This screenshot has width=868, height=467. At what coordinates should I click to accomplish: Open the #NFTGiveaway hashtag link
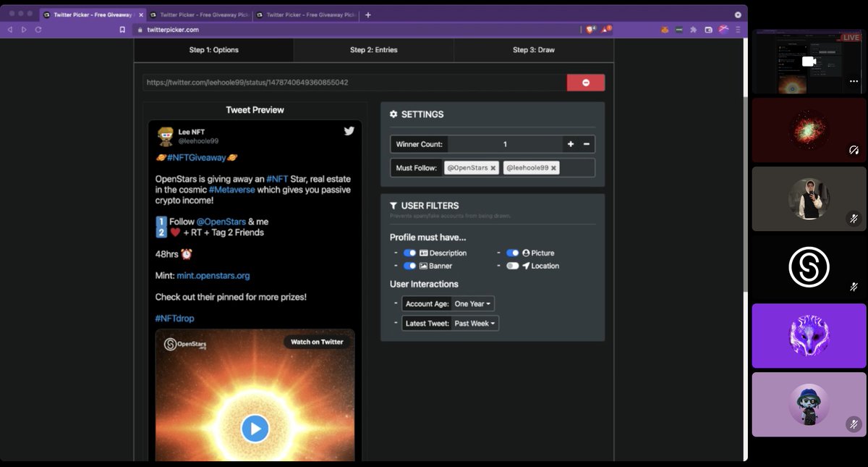click(x=196, y=157)
